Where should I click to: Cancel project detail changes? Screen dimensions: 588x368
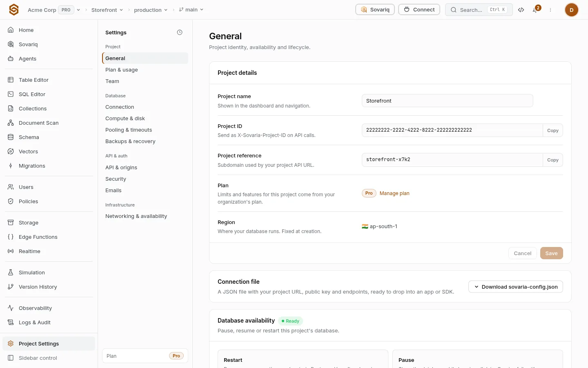click(523, 253)
